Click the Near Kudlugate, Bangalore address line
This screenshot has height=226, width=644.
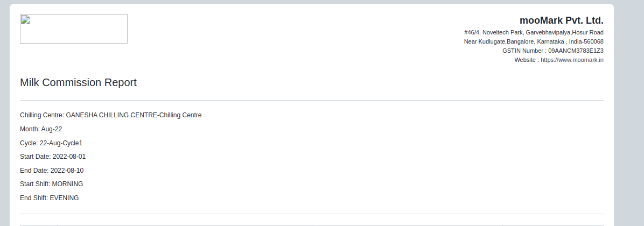[x=534, y=41]
